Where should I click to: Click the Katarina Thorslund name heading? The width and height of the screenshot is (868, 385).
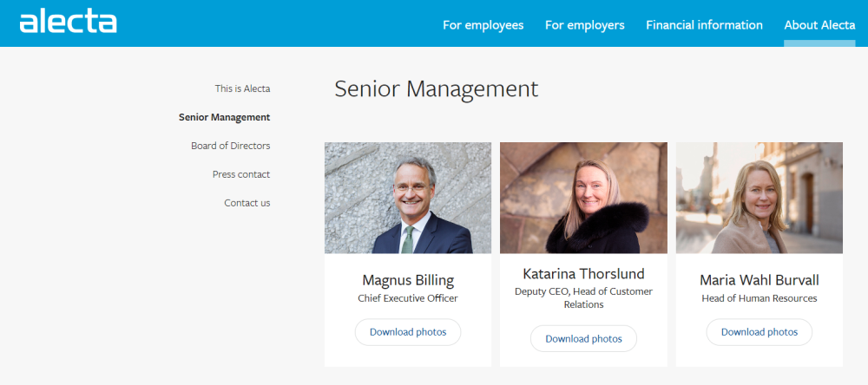coord(583,273)
